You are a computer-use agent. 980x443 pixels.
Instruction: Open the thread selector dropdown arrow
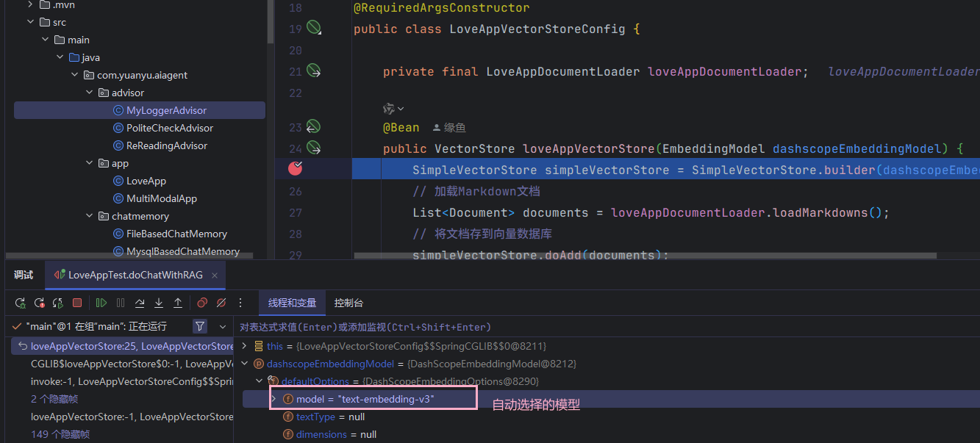[222, 326]
